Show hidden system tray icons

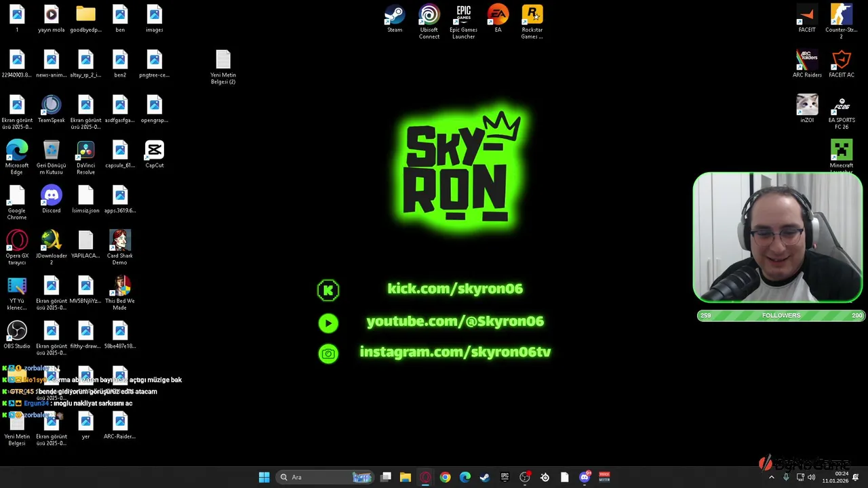[771, 477]
